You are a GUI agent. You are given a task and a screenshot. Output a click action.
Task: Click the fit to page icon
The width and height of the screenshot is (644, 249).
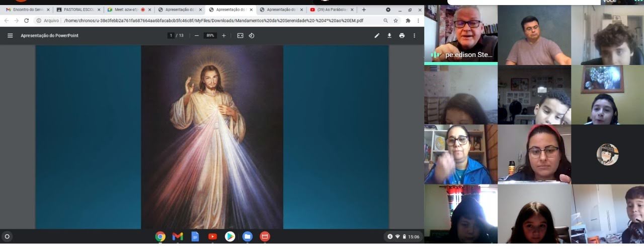click(x=240, y=36)
